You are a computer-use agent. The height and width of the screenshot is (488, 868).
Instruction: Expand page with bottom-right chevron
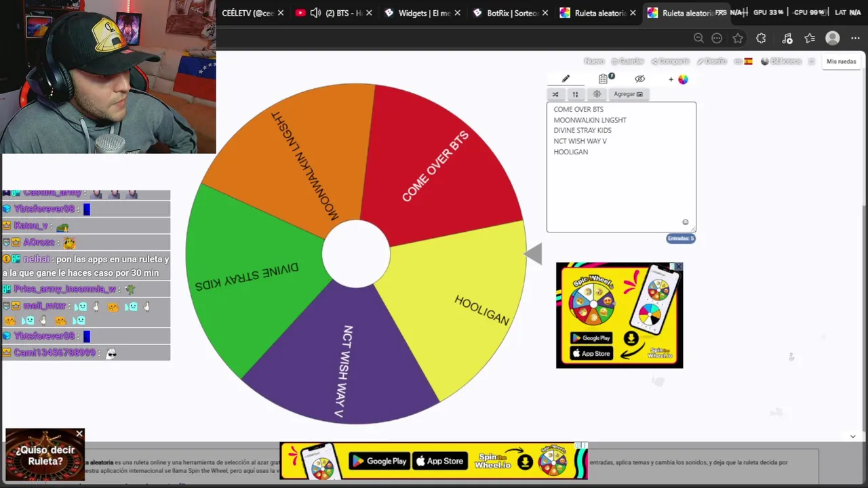[852, 436]
